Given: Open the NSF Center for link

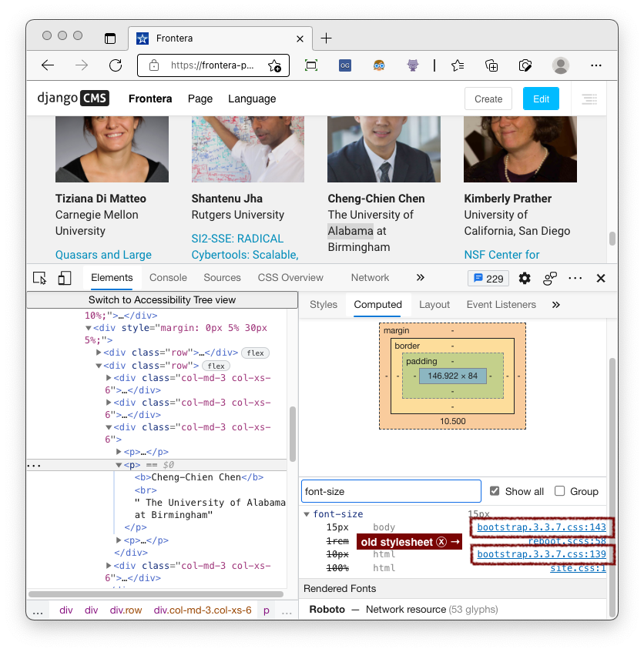Looking at the screenshot, I should [x=501, y=255].
